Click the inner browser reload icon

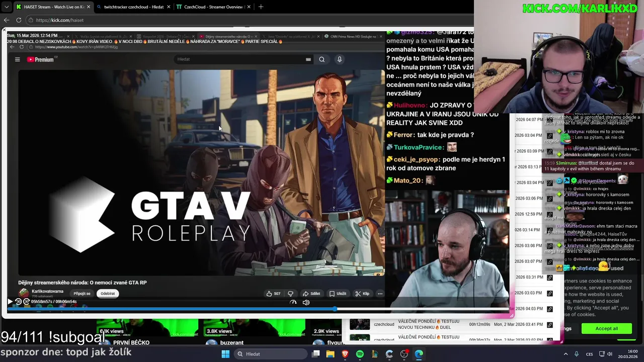tap(21, 47)
